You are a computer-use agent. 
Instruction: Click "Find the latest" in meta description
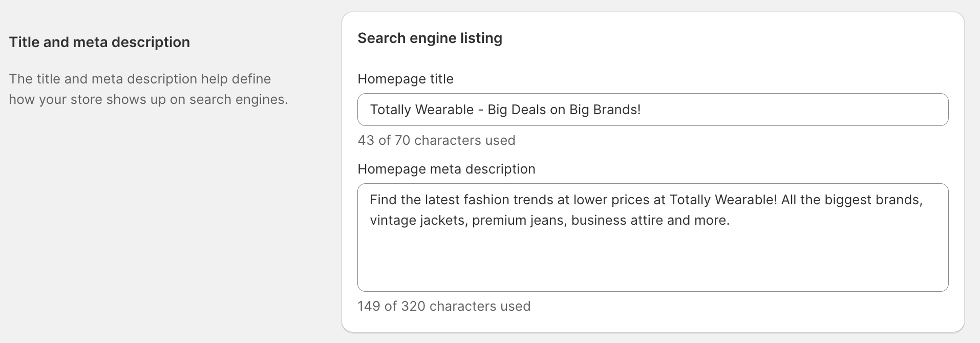414,200
